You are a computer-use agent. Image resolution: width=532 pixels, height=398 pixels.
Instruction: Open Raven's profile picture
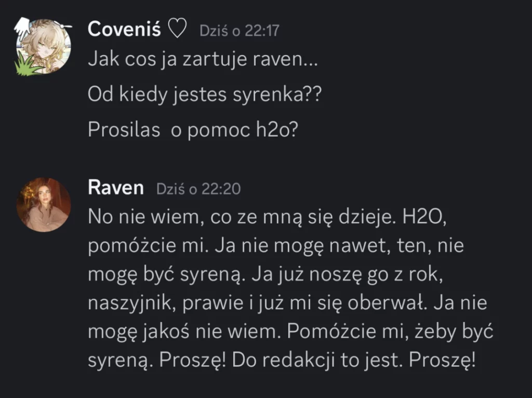pos(44,205)
